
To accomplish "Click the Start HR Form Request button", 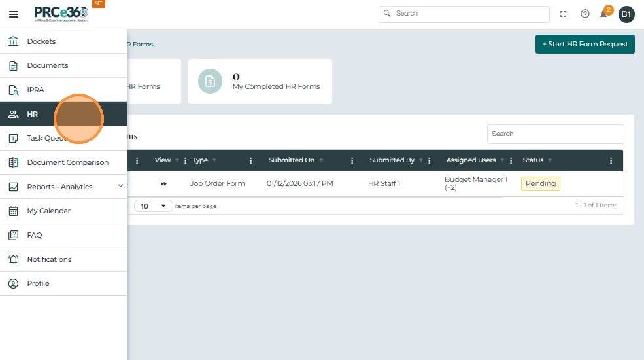I will point(585,44).
